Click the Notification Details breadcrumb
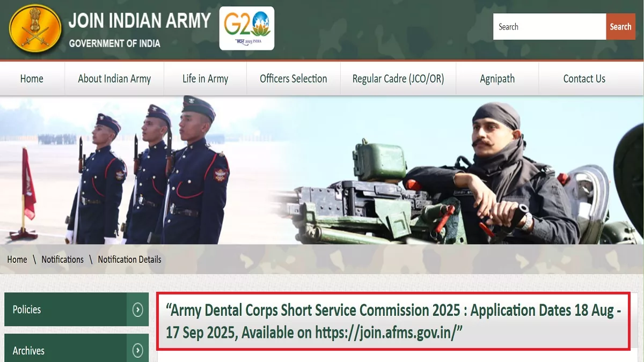644x362 pixels. pos(129,260)
